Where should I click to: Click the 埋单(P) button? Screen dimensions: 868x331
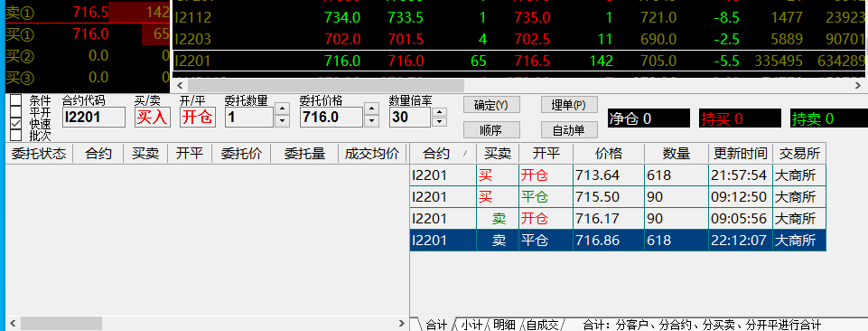tap(569, 105)
